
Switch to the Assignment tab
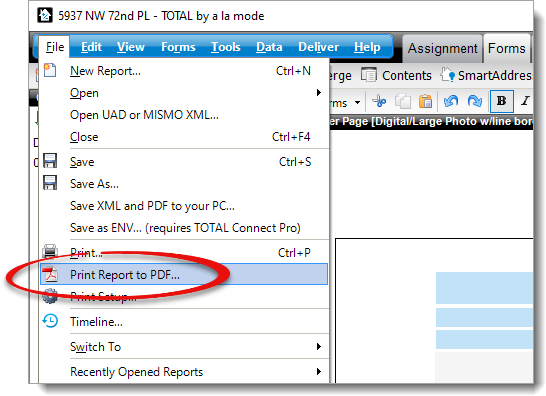pyautogui.click(x=442, y=48)
